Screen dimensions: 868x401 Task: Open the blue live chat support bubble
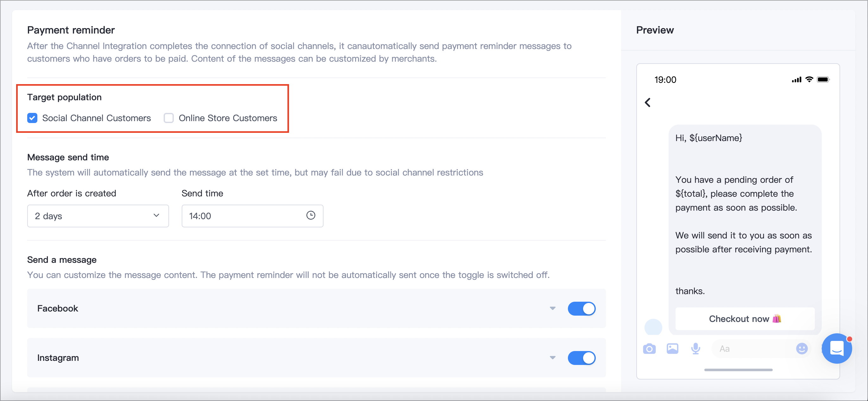(x=837, y=349)
